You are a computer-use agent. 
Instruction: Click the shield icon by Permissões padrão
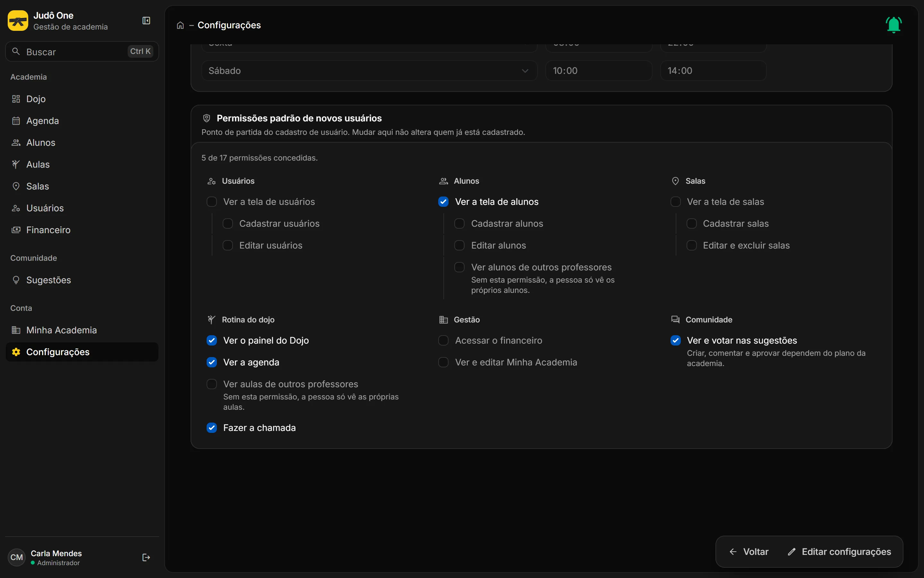tap(207, 118)
